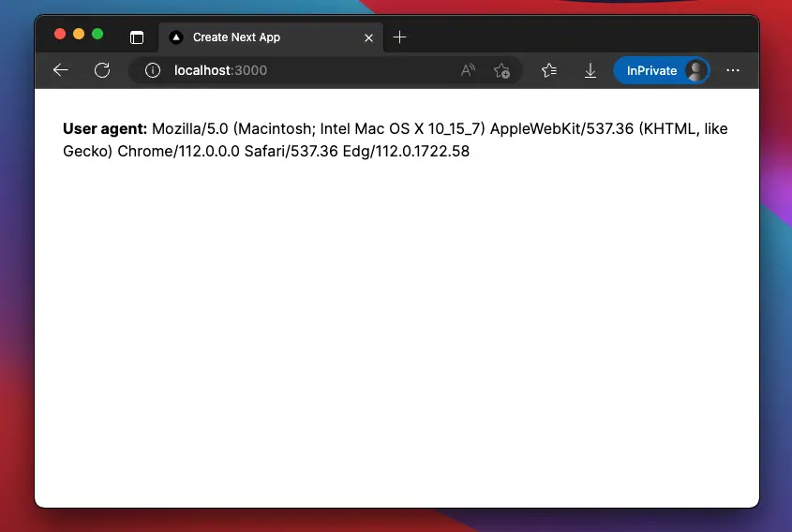Screen dimensions: 792x532
Task: Open Settings and more ellipsis menu
Action: [733, 70]
